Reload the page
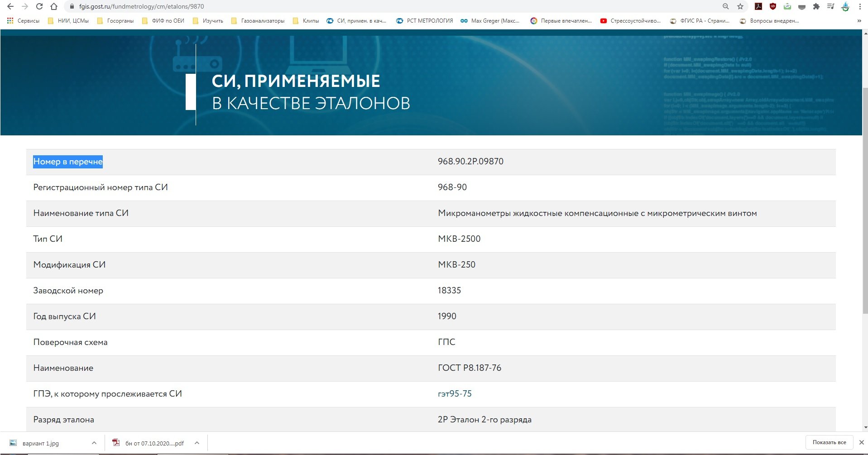868x455 pixels. tap(39, 6)
